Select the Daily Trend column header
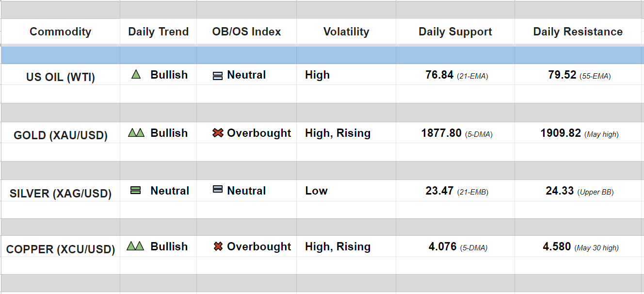Viewport: 644px width, 294px height. click(x=158, y=32)
